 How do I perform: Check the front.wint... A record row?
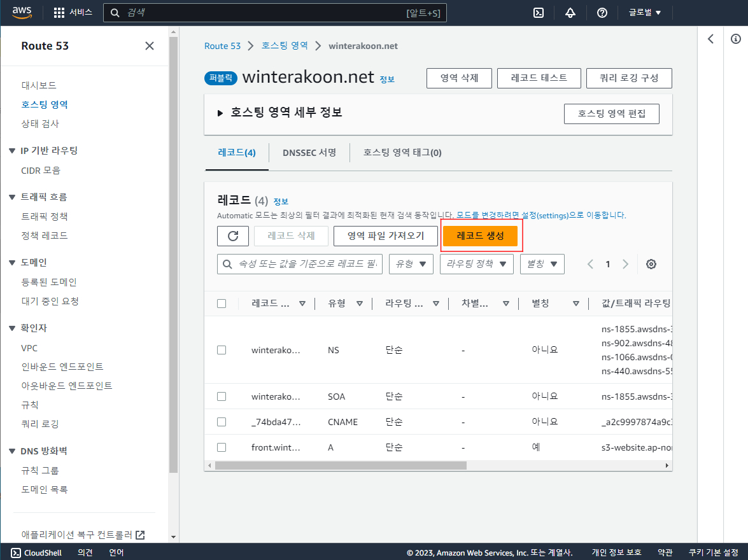pyautogui.click(x=222, y=447)
